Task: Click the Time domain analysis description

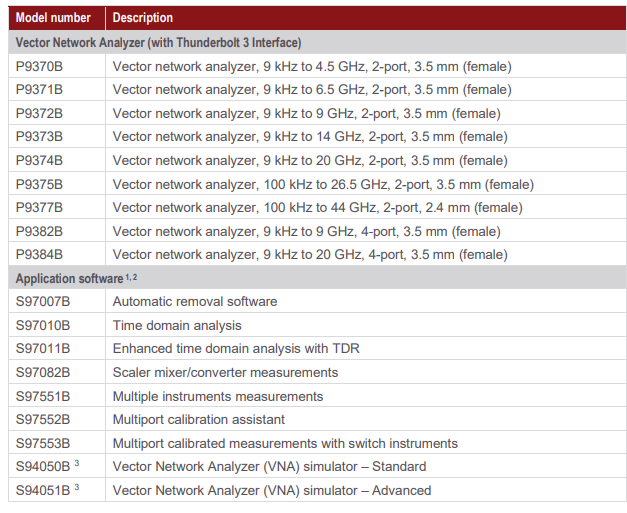Action: [177, 325]
